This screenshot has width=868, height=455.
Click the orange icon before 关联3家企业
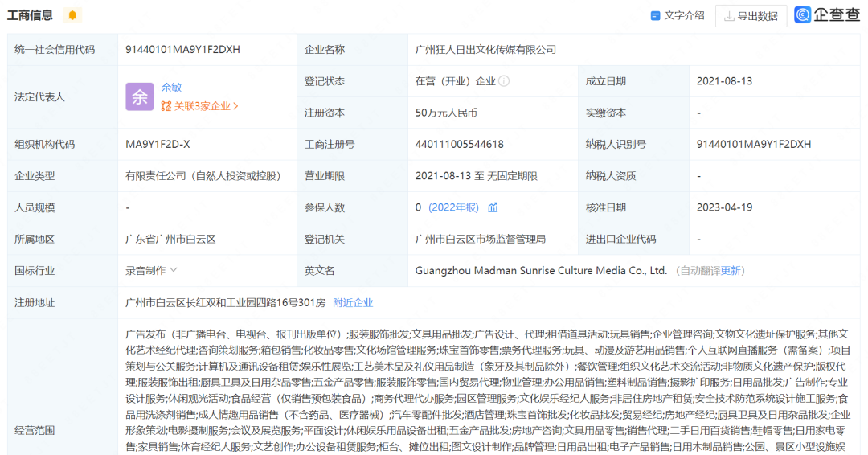pos(166,106)
